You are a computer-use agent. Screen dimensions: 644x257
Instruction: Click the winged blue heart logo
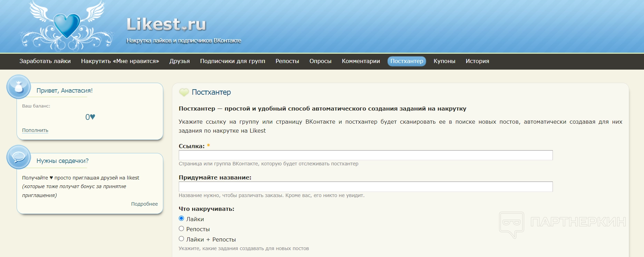[x=67, y=26]
